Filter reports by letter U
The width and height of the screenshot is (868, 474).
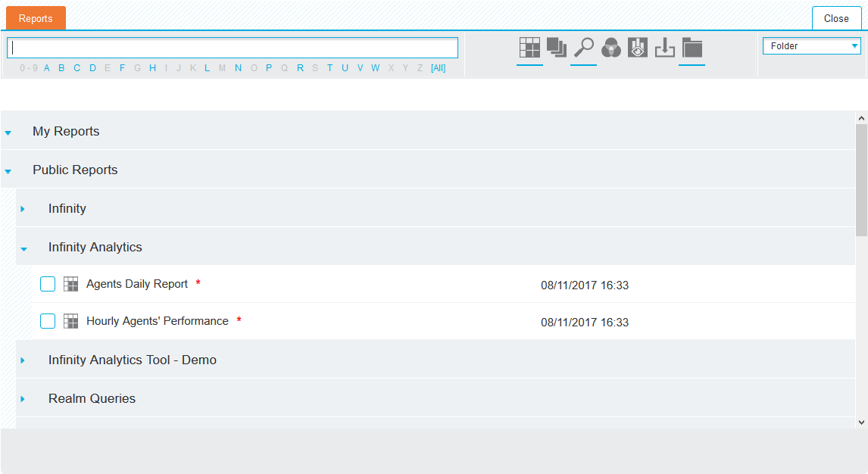pyautogui.click(x=345, y=68)
